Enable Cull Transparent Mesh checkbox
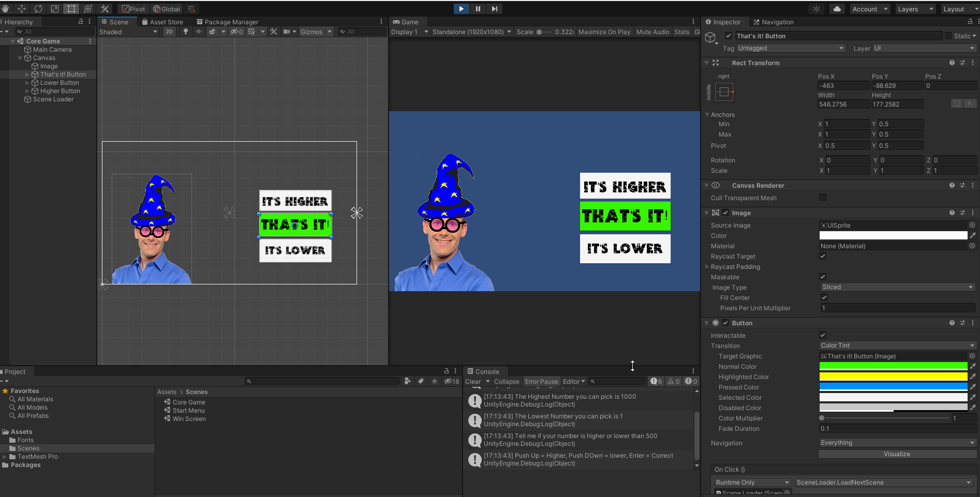980x497 pixels. point(823,198)
